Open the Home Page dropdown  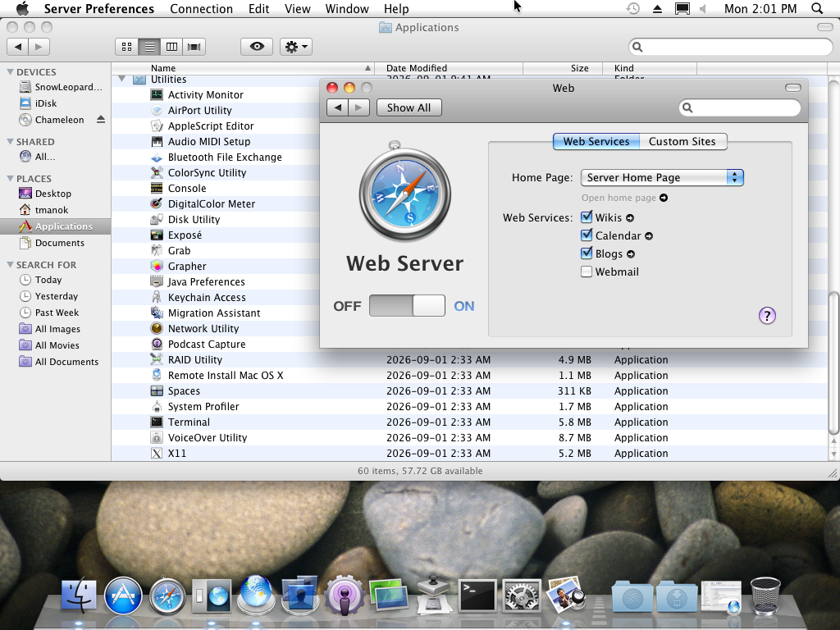[x=662, y=177]
